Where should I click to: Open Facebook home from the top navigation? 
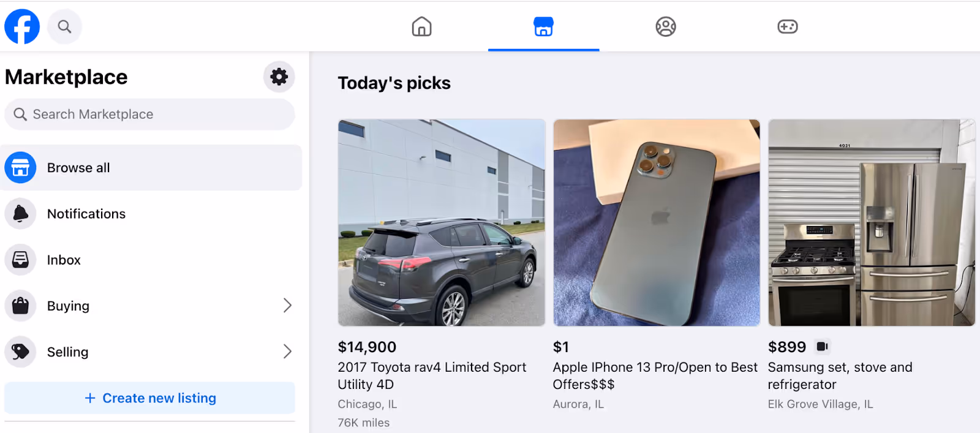pyautogui.click(x=421, y=26)
